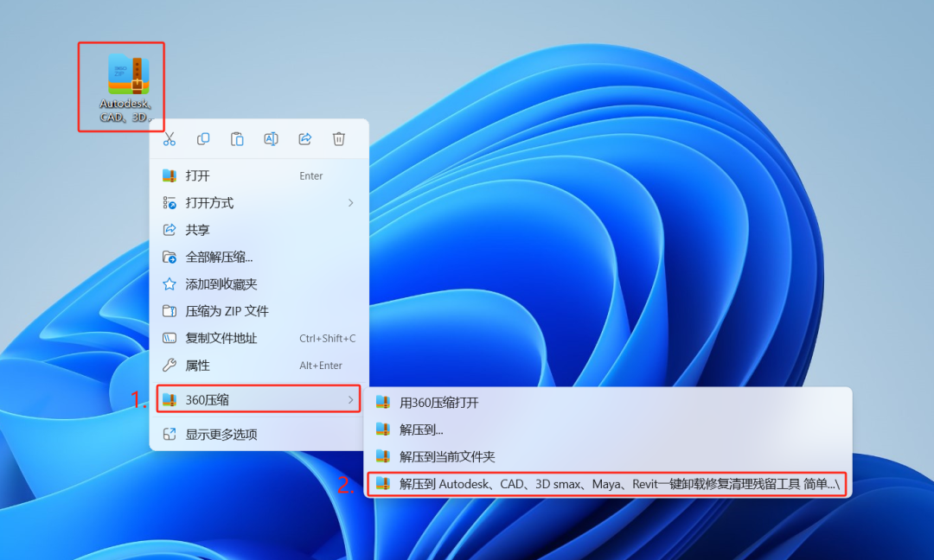Click the Delete trash can icon
The width and height of the screenshot is (934, 560).
pyautogui.click(x=339, y=139)
